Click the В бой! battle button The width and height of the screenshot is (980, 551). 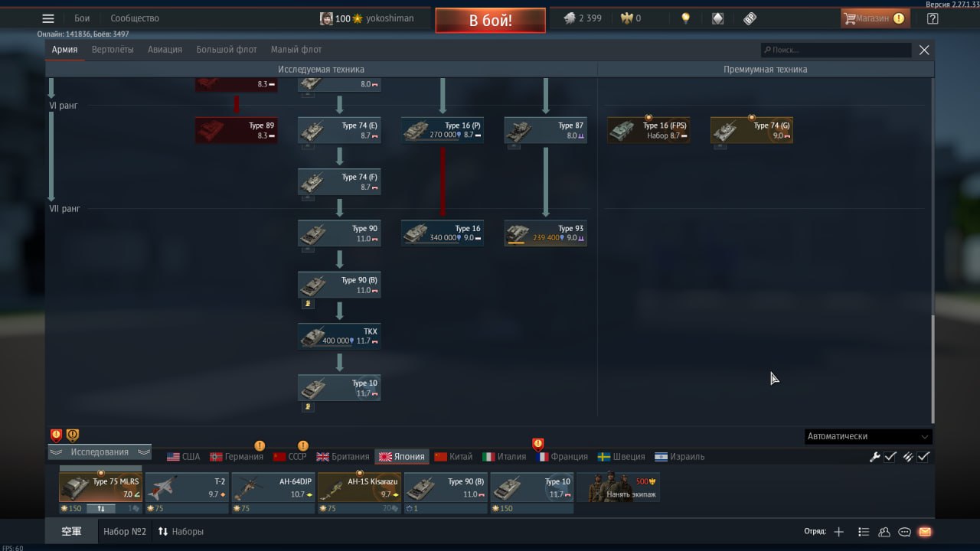491,20
